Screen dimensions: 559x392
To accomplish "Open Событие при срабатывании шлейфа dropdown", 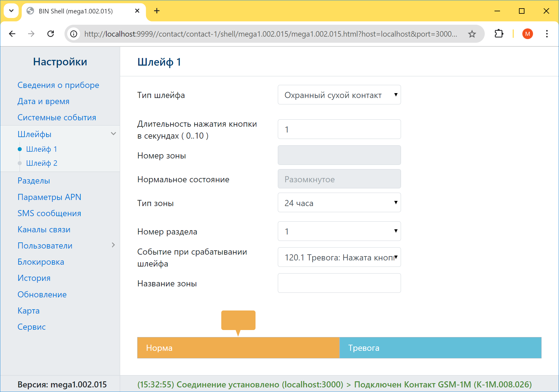I will [339, 257].
